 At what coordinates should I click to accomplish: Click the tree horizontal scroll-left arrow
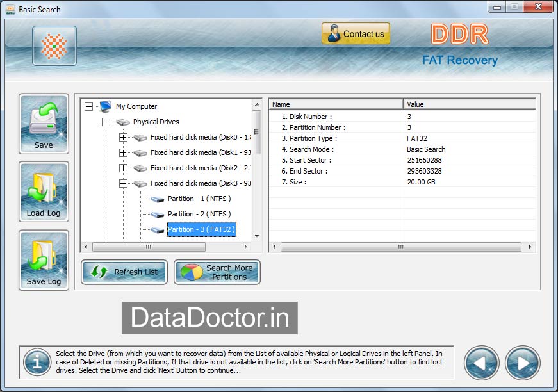(85, 247)
